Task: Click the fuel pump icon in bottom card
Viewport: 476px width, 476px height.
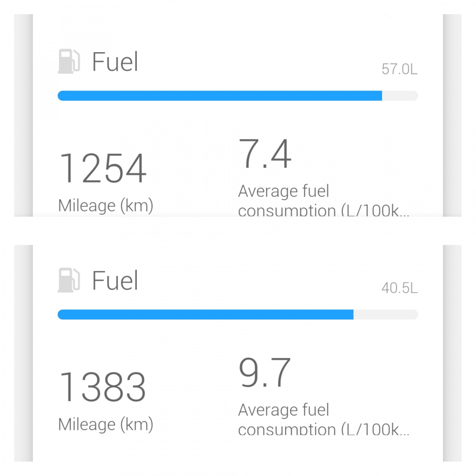Action: [x=69, y=280]
